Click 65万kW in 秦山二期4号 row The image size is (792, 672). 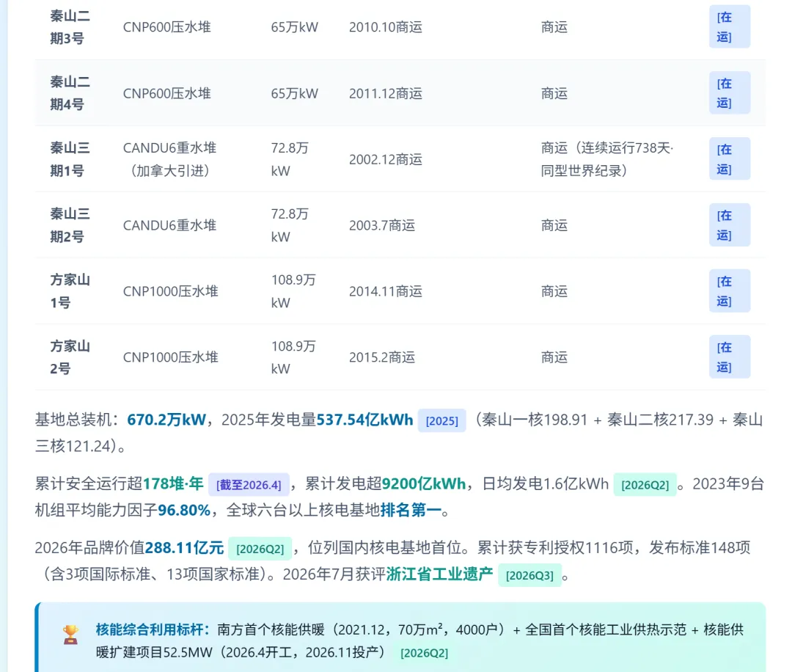(295, 93)
